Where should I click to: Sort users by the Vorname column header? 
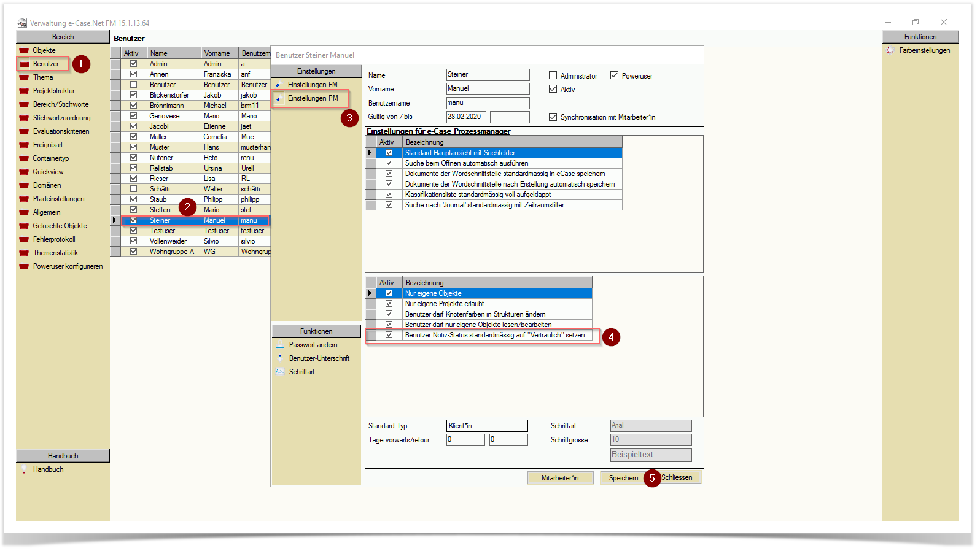coord(219,53)
